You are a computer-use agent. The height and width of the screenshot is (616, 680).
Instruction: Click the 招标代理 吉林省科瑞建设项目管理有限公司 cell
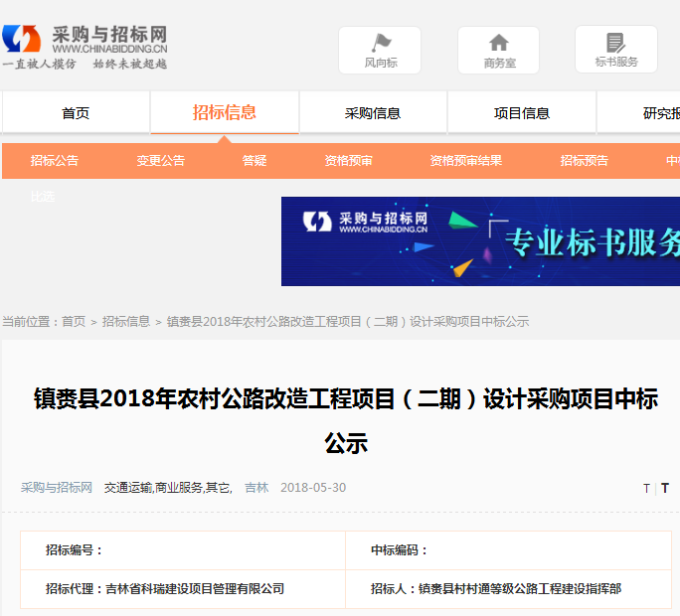coord(183,589)
